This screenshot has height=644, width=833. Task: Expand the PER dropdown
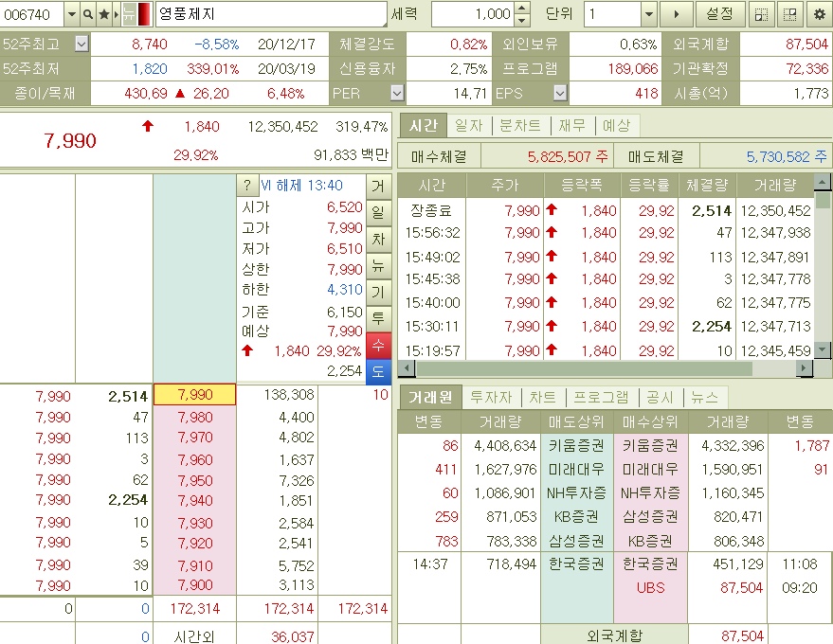click(397, 94)
